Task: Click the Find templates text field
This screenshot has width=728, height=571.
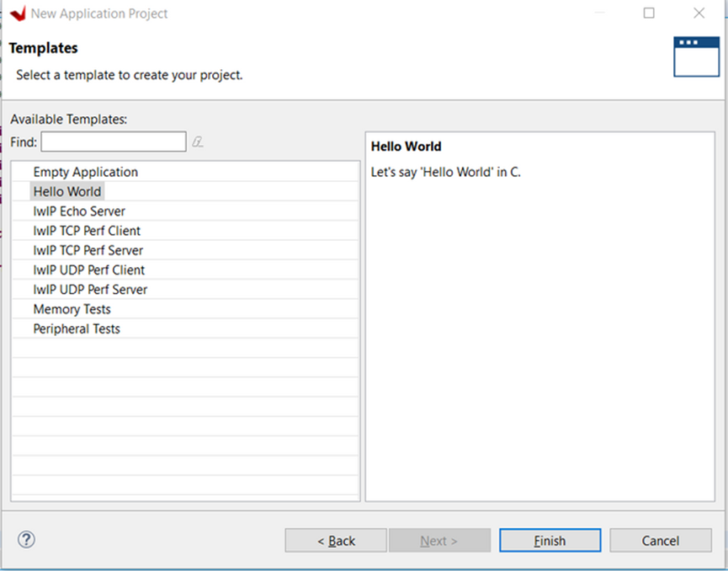Action: (x=114, y=141)
